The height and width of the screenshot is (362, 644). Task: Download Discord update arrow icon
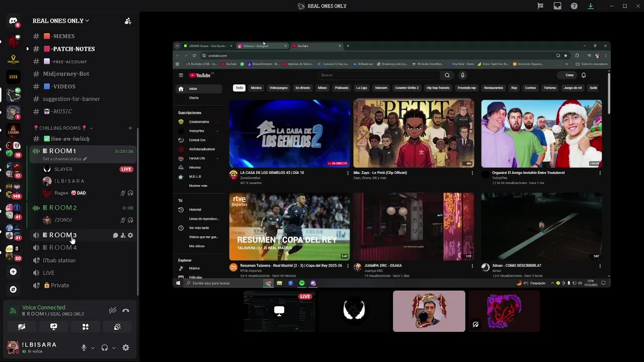click(591, 6)
